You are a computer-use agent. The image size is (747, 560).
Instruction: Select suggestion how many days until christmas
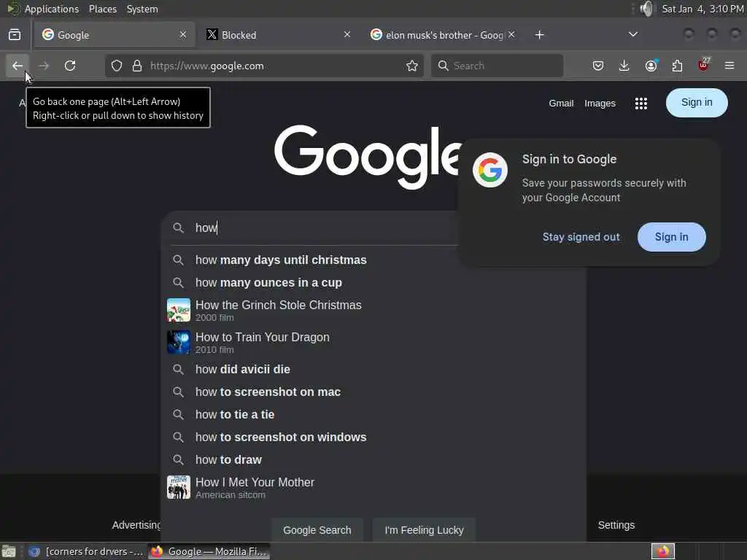coord(373,260)
